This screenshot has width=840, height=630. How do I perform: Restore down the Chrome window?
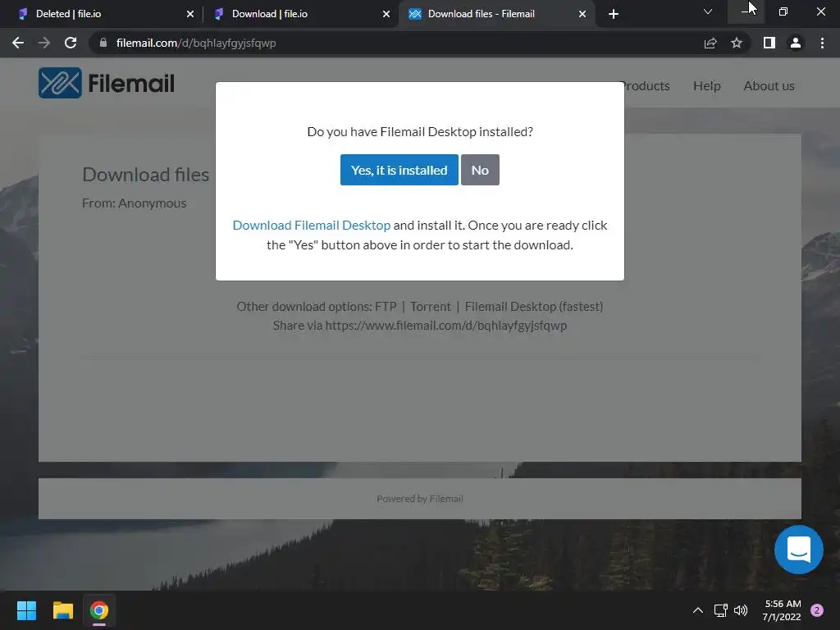[x=783, y=11]
